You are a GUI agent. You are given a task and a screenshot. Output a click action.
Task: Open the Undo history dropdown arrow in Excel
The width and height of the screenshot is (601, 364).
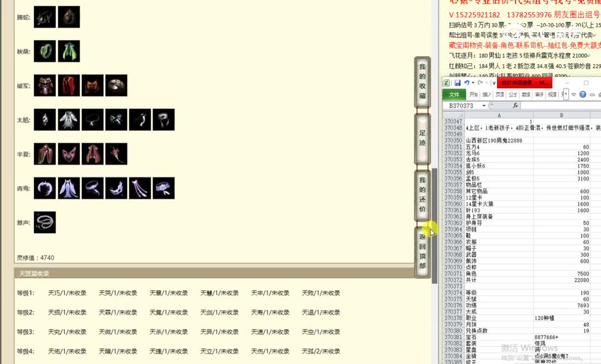pos(473,83)
